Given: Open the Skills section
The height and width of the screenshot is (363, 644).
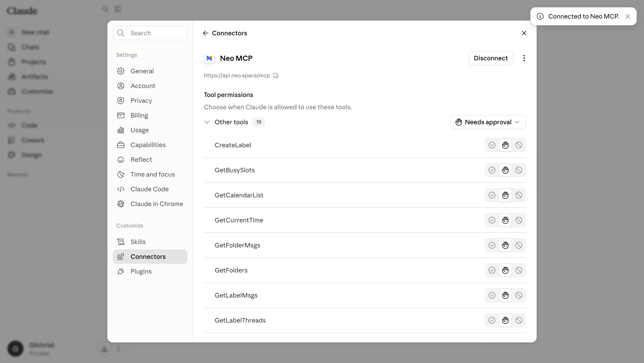Looking at the screenshot, I should click(150, 242).
